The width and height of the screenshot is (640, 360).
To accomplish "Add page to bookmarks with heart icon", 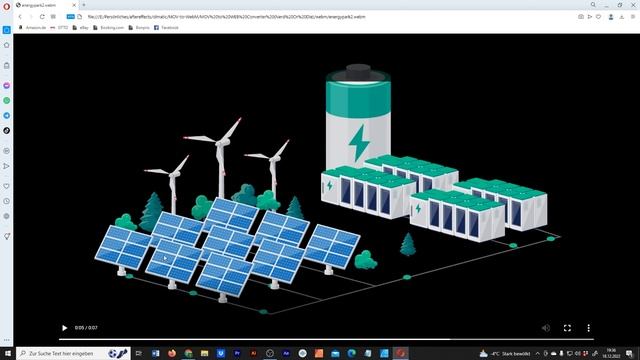I will pos(598,17).
